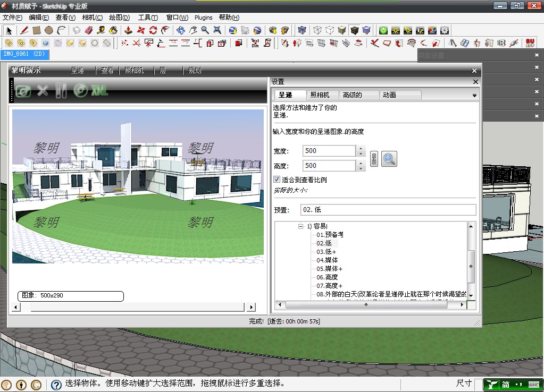
Task: Open the gray gear options icon in toolbar
Action: [445, 30]
